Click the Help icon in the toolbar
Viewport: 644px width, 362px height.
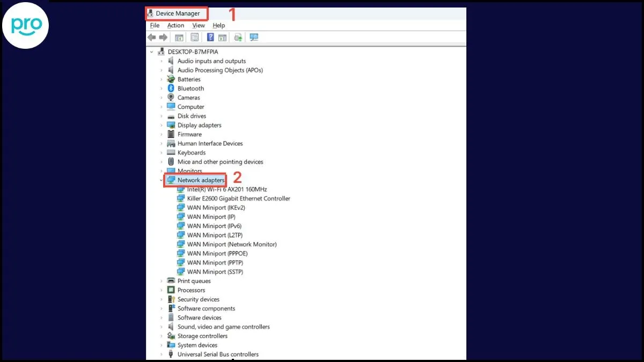click(210, 37)
